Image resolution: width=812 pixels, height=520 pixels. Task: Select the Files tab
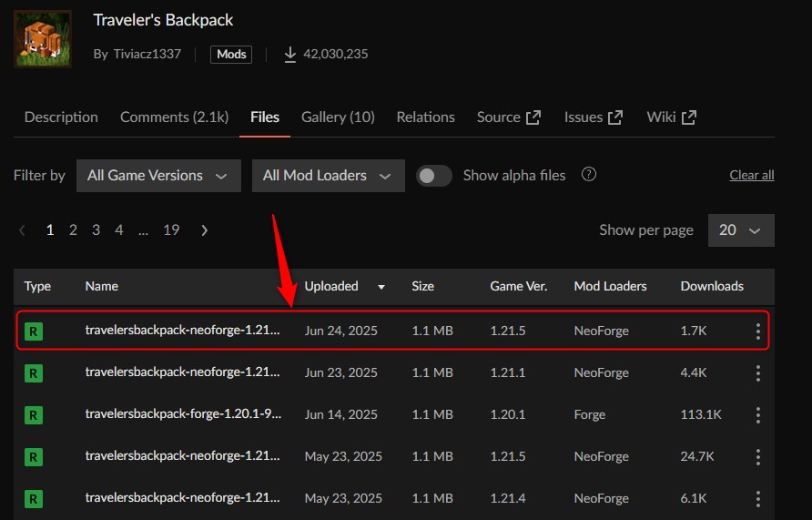265,117
